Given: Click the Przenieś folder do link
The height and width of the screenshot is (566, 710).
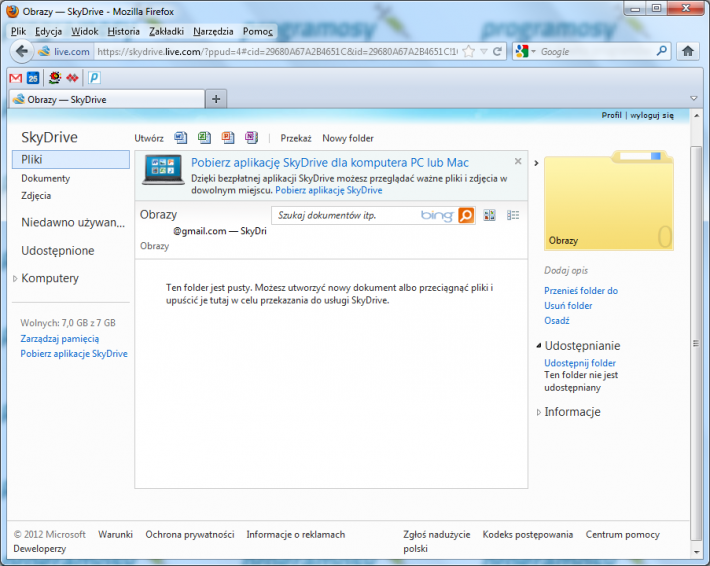Looking at the screenshot, I should click(580, 291).
